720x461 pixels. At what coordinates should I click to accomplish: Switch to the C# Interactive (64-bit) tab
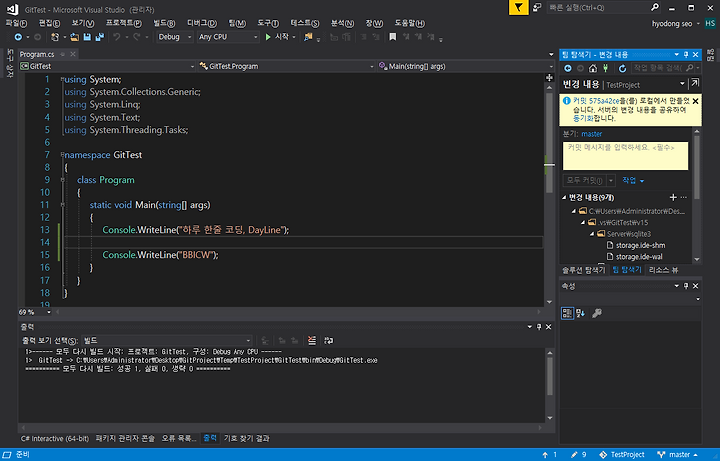click(55, 439)
